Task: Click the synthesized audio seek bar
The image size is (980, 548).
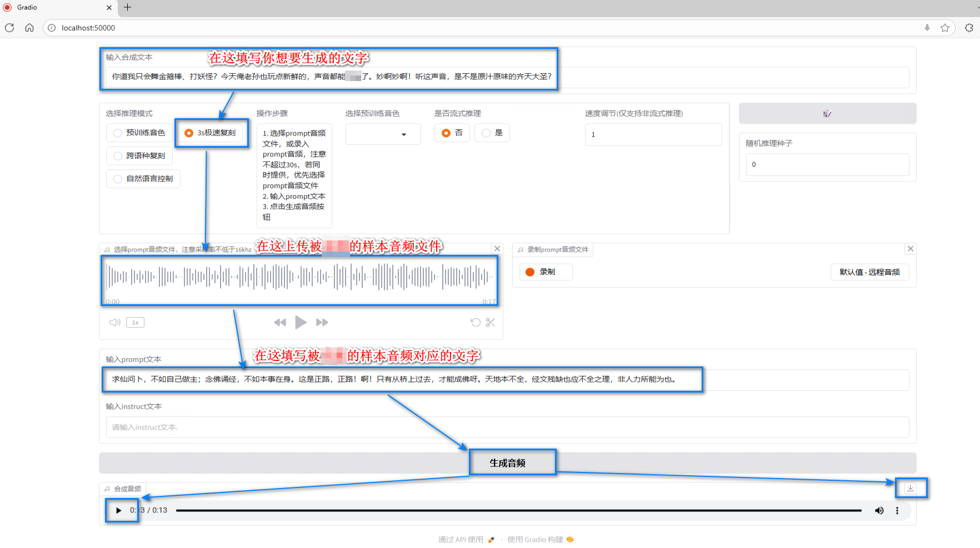Action: pyautogui.click(x=517, y=510)
